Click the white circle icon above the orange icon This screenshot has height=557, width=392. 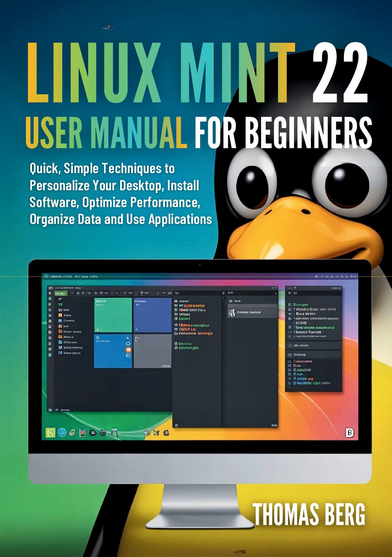pos(128,344)
